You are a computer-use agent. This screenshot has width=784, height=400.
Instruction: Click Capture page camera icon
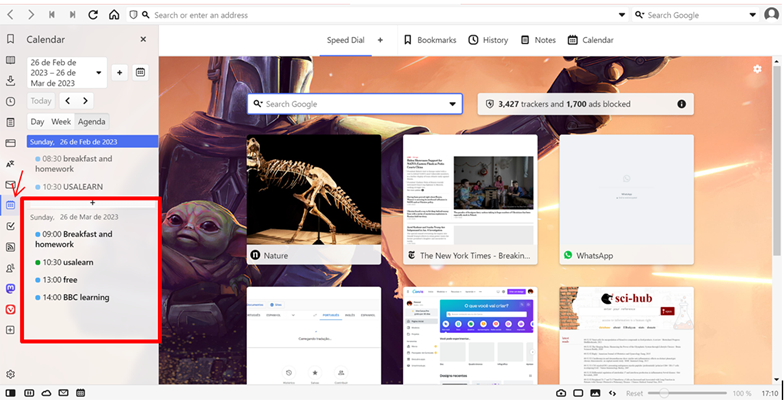coord(561,393)
